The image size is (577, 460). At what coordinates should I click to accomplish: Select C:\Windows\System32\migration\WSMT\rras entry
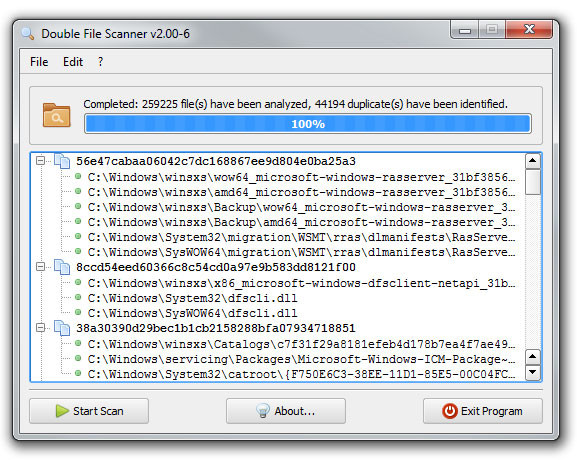click(301, 237)
